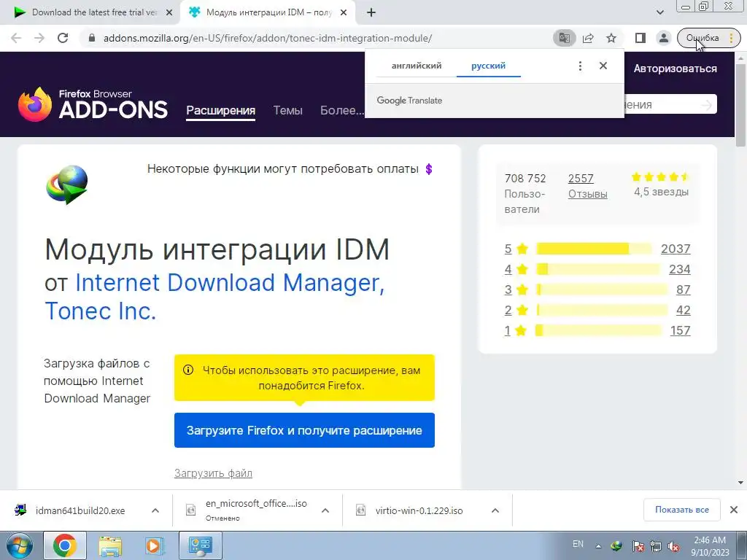This screenshot has width=747, height=560.
Task: Open the 42 two-star reviews link
Action: click(x=683, y=310)
